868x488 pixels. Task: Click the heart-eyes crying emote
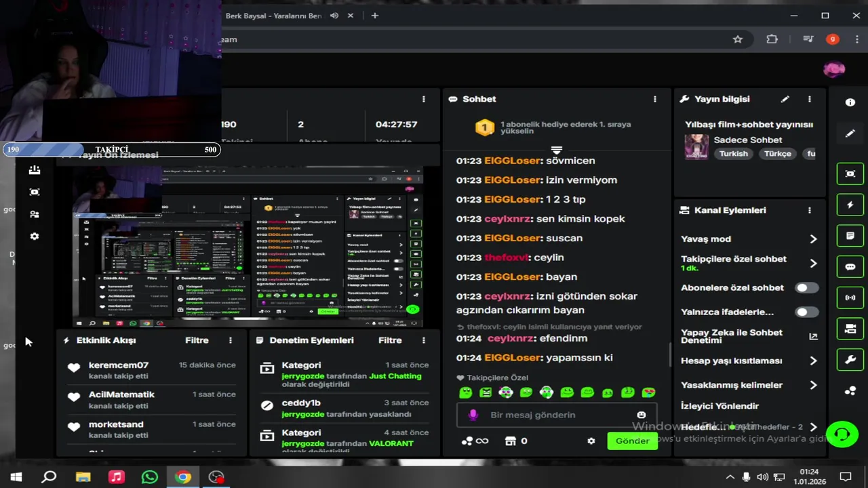[x=648, y=392]
